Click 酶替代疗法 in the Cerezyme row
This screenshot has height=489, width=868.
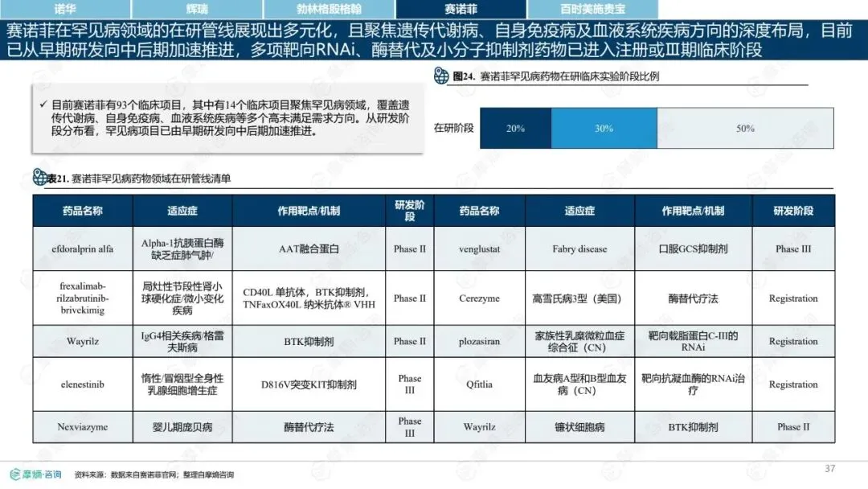point(693,298)
